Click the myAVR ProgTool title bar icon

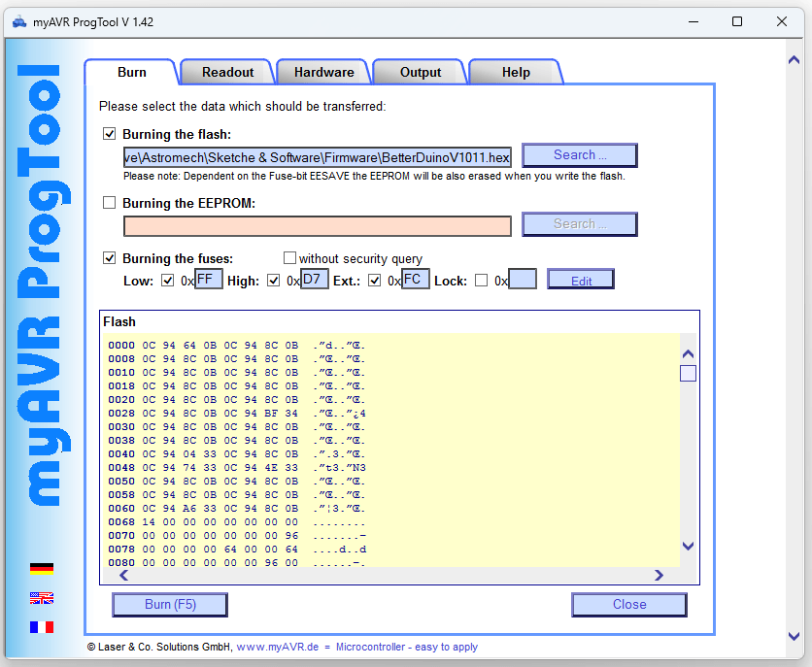click(19, 22)
